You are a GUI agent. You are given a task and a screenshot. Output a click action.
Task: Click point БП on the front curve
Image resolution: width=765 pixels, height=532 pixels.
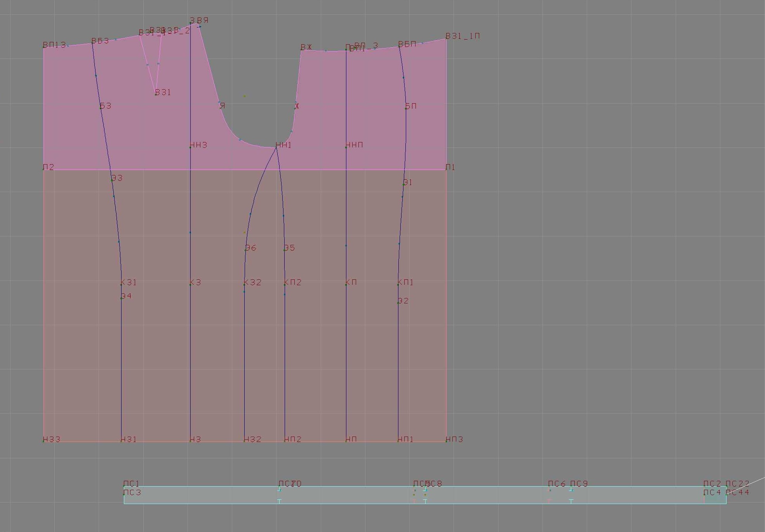(x=406, y=108)
